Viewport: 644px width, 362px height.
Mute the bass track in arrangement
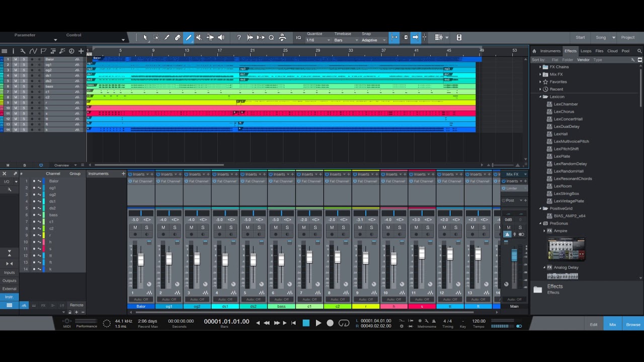tap(15, 86)
